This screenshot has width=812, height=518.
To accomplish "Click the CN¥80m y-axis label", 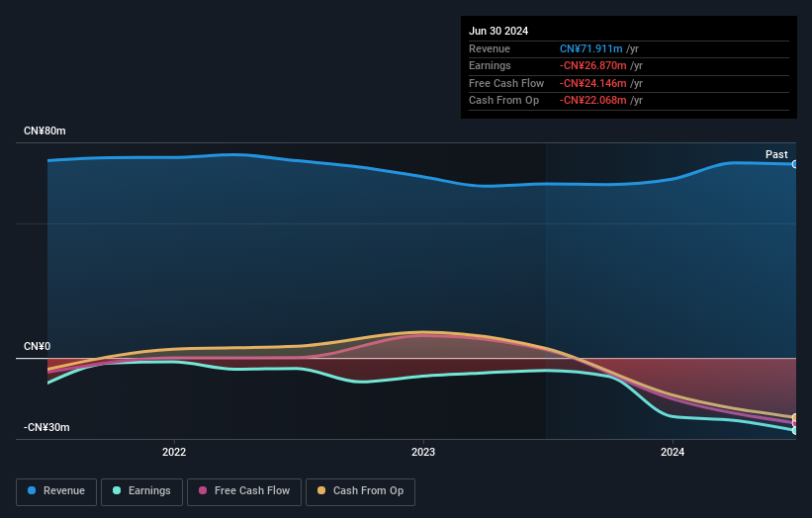I will point(45,130).
